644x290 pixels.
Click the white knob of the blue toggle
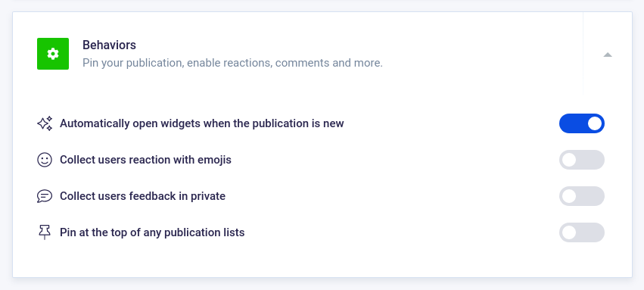click(594, 123)
